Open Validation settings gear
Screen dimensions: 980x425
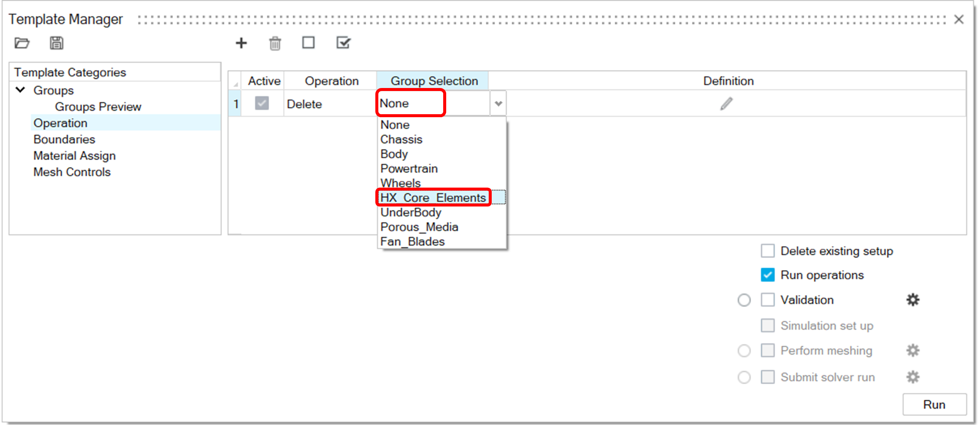pyautogui.click(x=913, y=300)
